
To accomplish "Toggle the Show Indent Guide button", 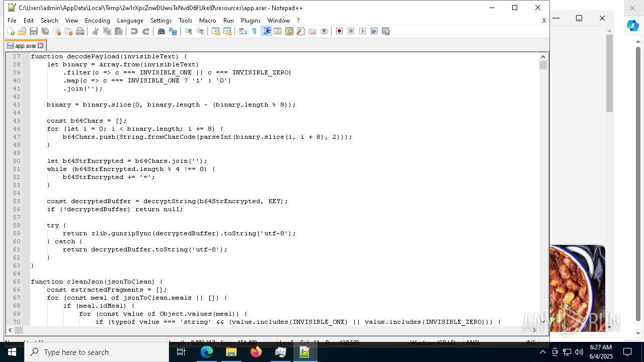I will click(x=267, y=31).
